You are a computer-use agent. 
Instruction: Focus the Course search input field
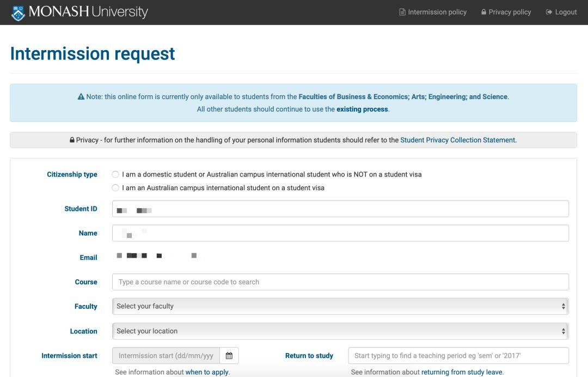[x=340, y=282]
